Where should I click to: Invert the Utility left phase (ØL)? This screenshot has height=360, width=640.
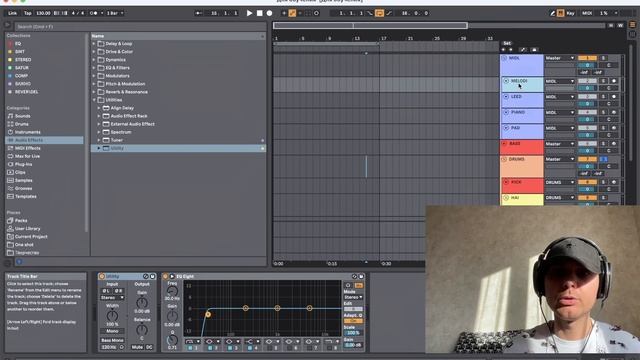pyautogui.click(x=106, y=291)
